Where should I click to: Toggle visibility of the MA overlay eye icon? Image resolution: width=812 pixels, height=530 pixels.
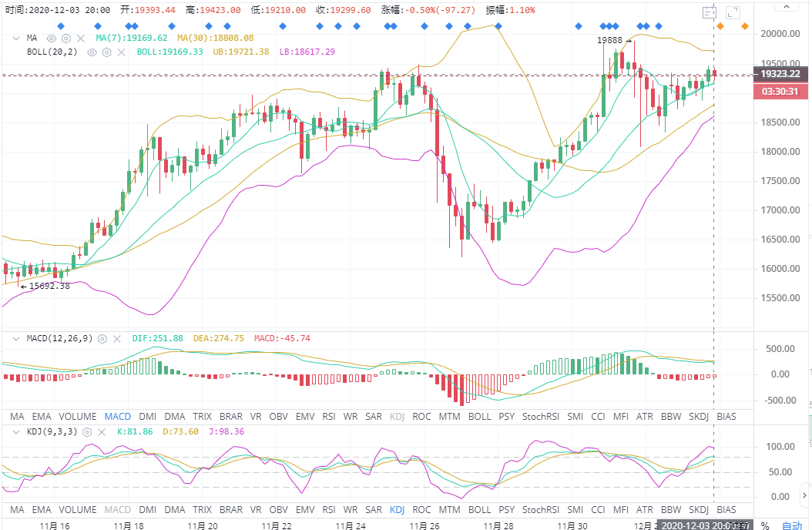pyautogui.click(x=51, y=38)
